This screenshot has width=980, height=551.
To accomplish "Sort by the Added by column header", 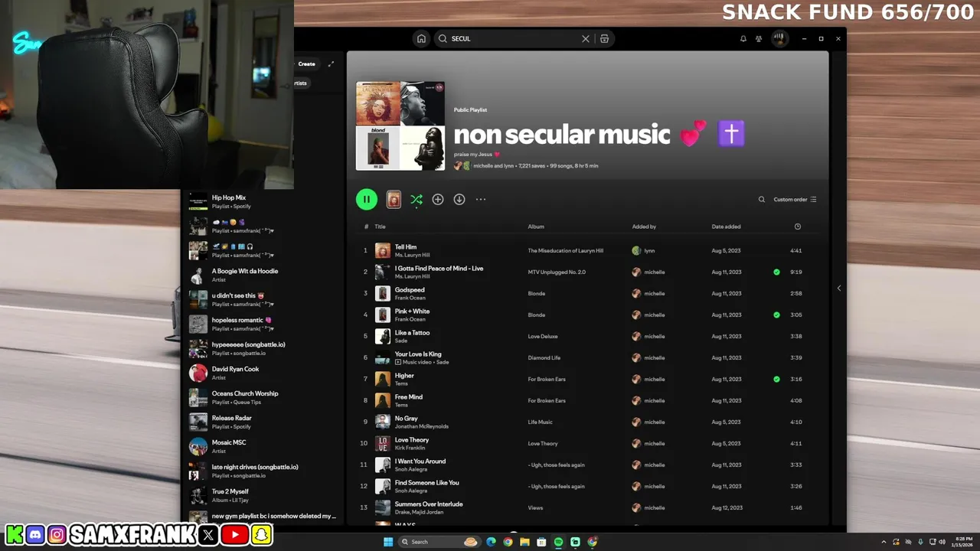I will (x=644, y=227).
